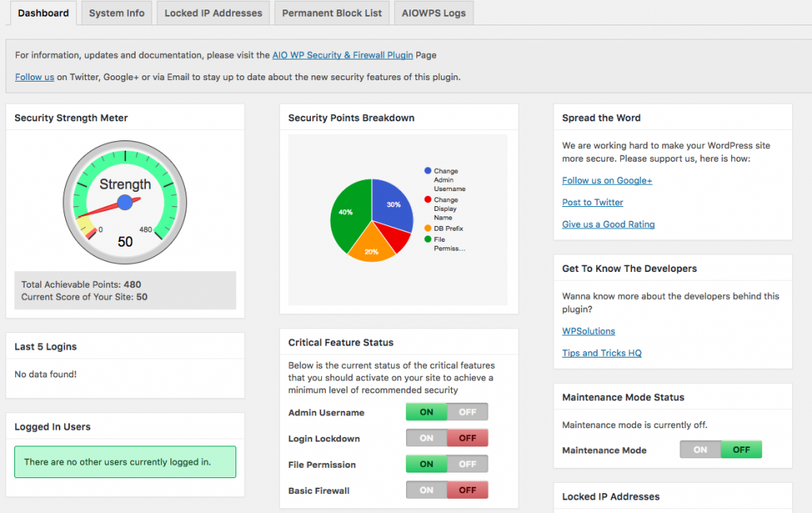
Task: Open the Tips and Tricks HQ link
Action: (601, 354)
